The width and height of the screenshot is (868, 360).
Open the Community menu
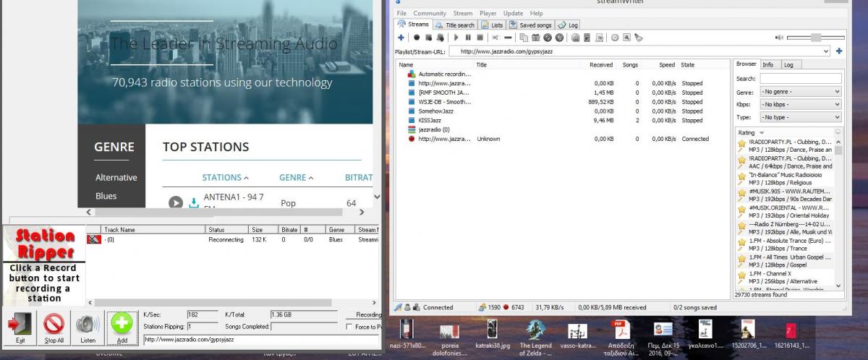(430, 13)
